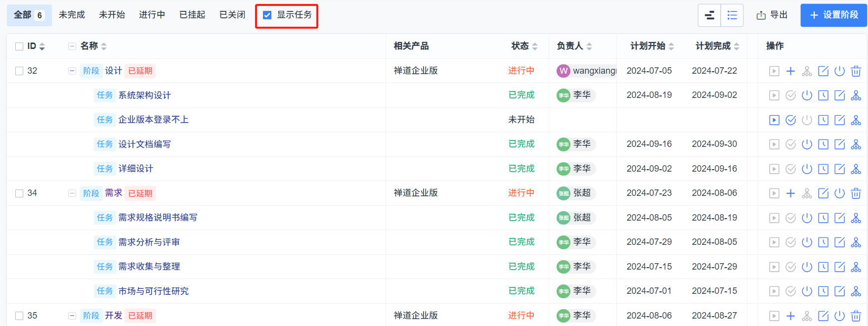The image size is (868, 326).
Task: Collapse the 需求 stage row
Action: [x=72, y=193]
